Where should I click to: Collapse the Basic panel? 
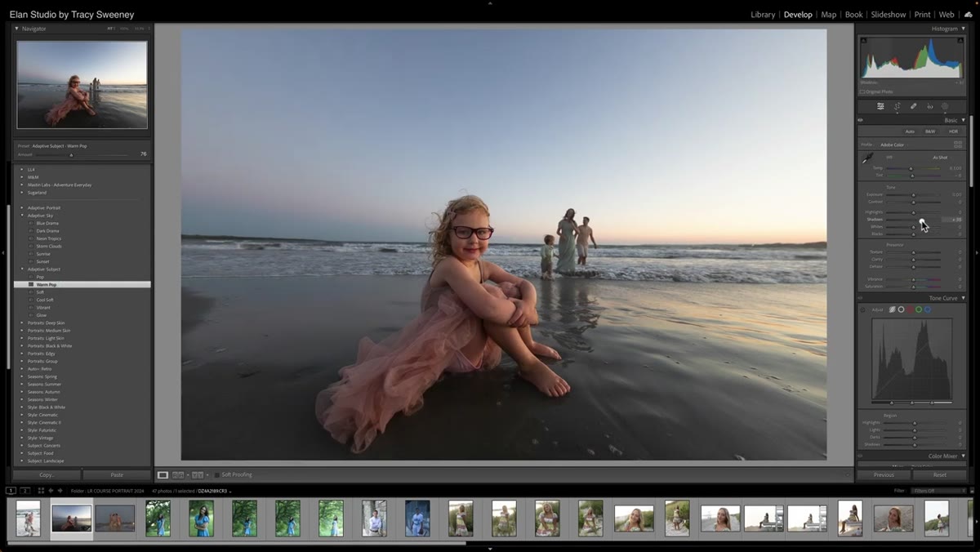(x=964, y=120)
